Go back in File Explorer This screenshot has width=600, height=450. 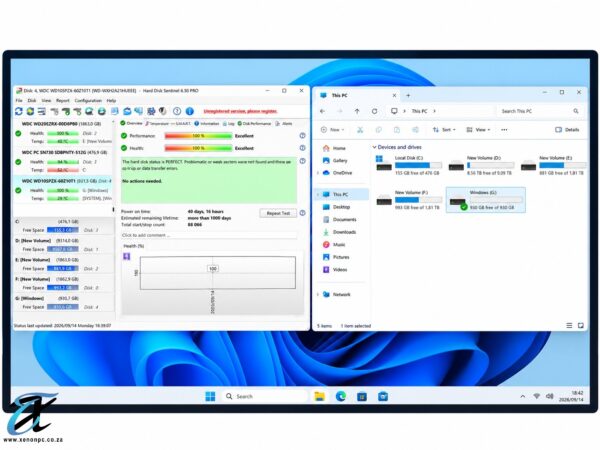click(322, 111)
